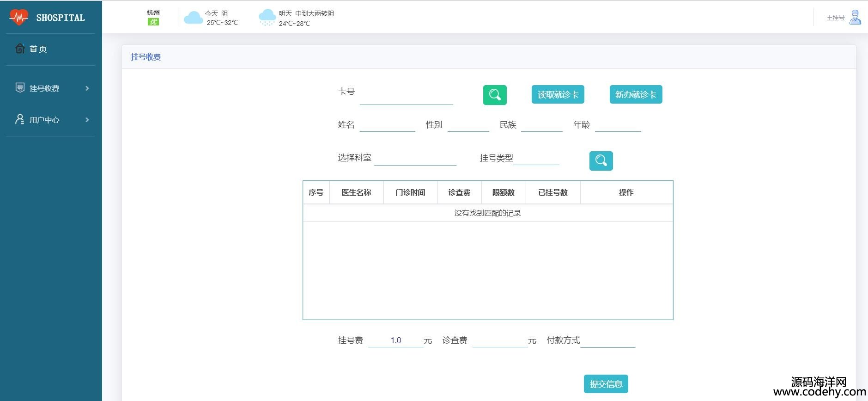
Task: Click the 姓名 name input field
Action: coord(387,125)
